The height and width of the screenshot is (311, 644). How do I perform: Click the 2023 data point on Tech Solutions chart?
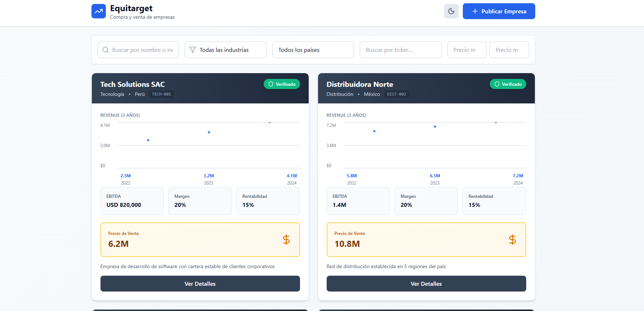coord(209,132)
